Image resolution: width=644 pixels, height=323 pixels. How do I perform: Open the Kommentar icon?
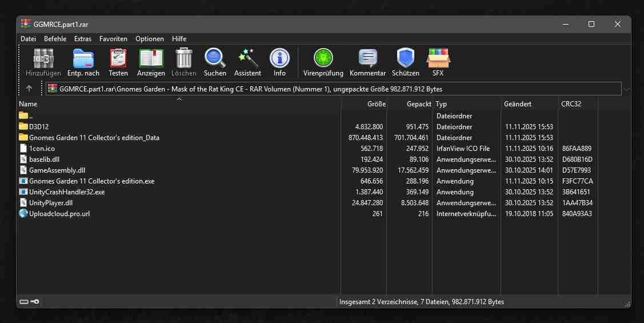[x=367, y=58]
